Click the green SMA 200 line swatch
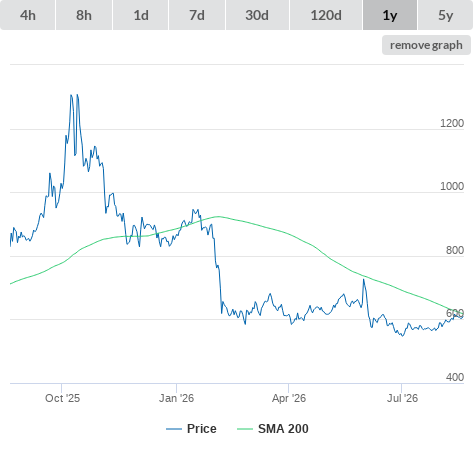474x455 pixels. point(245,429)
